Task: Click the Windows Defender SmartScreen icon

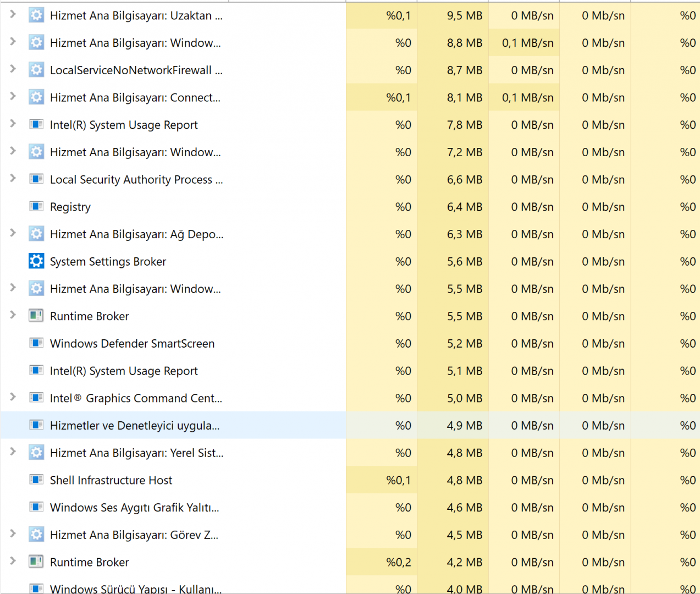Action: (x=36, y=343)
